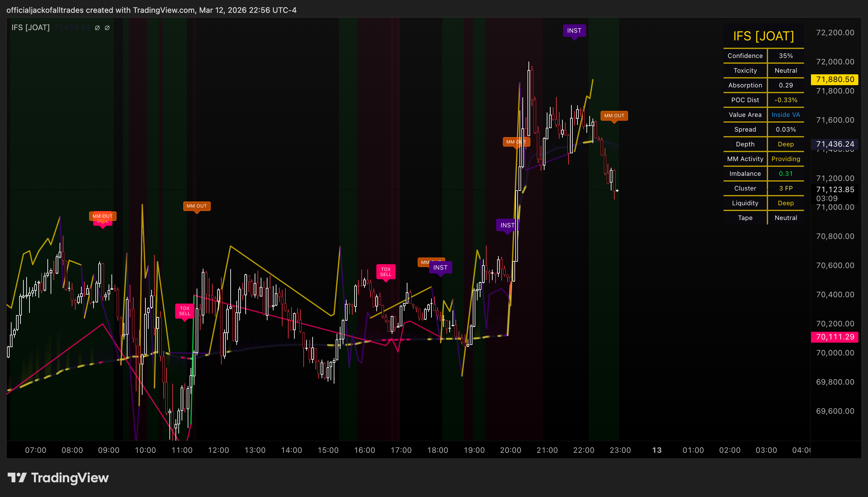The height and width of the screenshot is (497, 868).
Task: Click the bold 13 date label on the time axis
Action: point(657,450)
